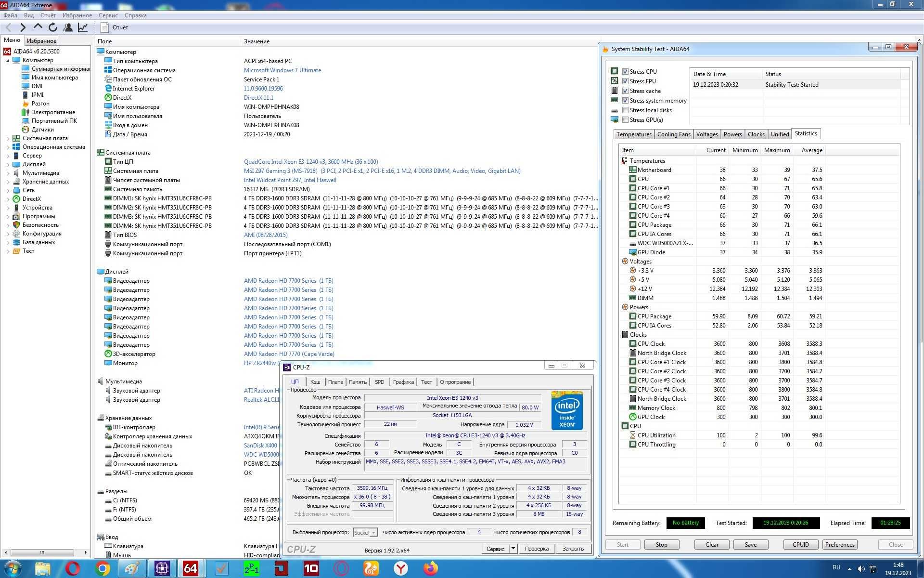The width and height of the screenshot is (924, 578).
Task: Click the Up arrow toolbar icon
Action: coord(38,27)
